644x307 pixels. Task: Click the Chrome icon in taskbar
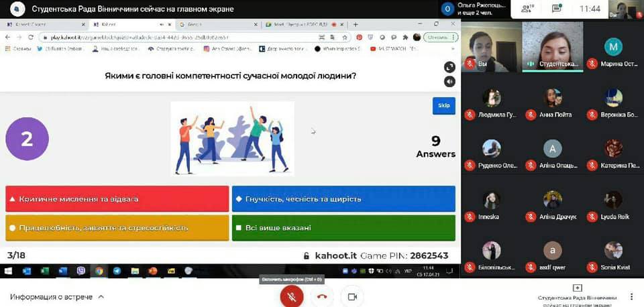[99, 271]
